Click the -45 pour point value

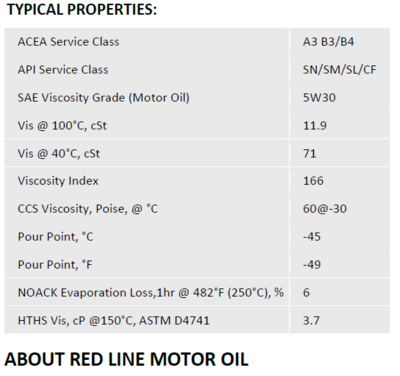312,237
